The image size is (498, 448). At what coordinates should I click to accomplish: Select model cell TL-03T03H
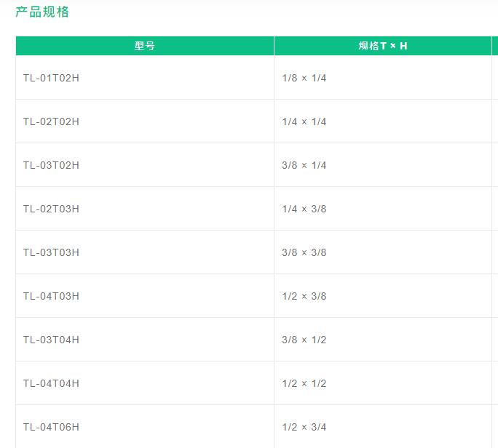pos(145,252)
